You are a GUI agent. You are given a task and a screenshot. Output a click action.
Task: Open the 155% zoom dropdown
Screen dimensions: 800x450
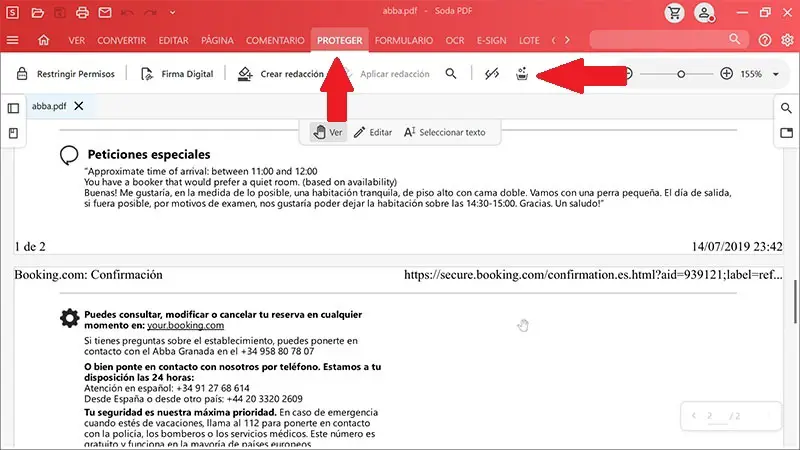(776, 74)
